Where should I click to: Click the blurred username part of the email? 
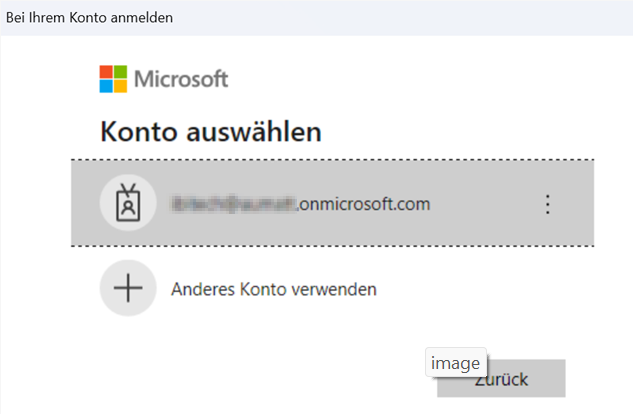click(x=234, y=204)
